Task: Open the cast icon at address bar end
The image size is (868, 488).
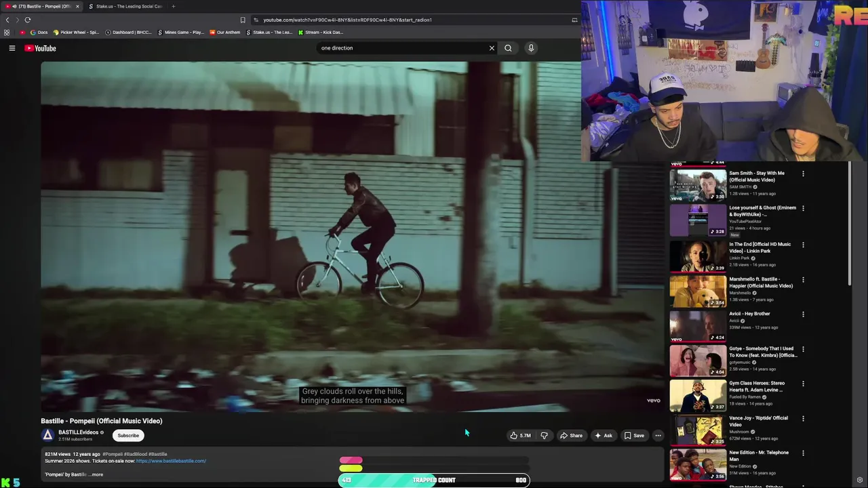Action: [x=574, y=20]
